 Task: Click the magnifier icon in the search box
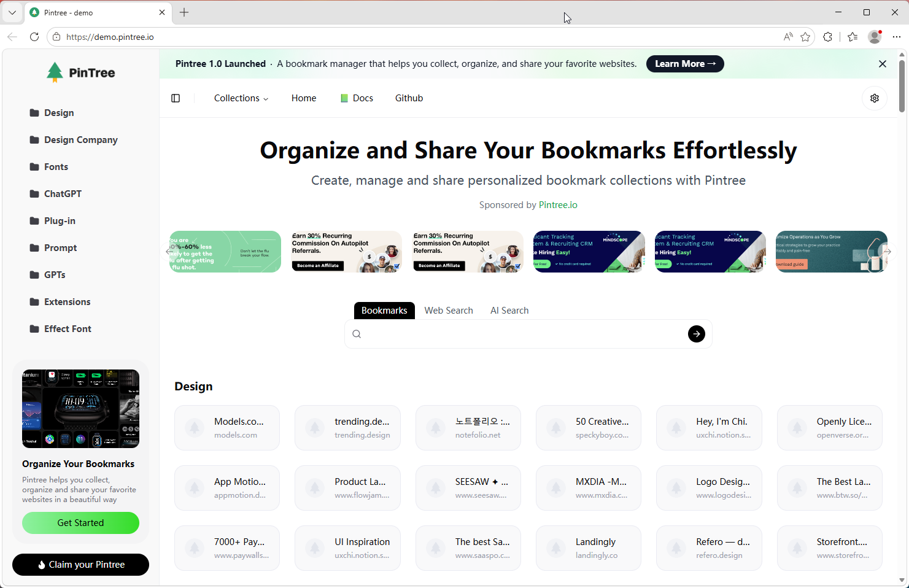click(x=357, y=334)
